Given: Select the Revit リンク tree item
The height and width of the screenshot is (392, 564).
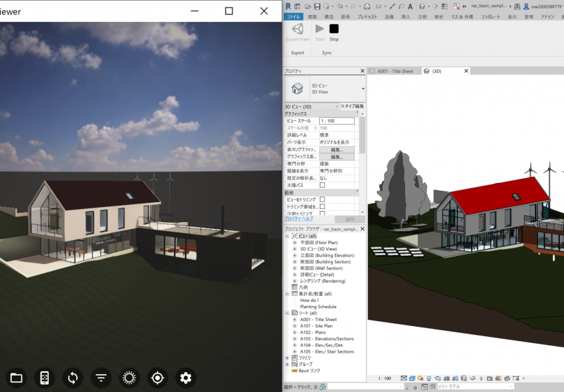Looking at the screenshot, I should click(x=310, y=371).
